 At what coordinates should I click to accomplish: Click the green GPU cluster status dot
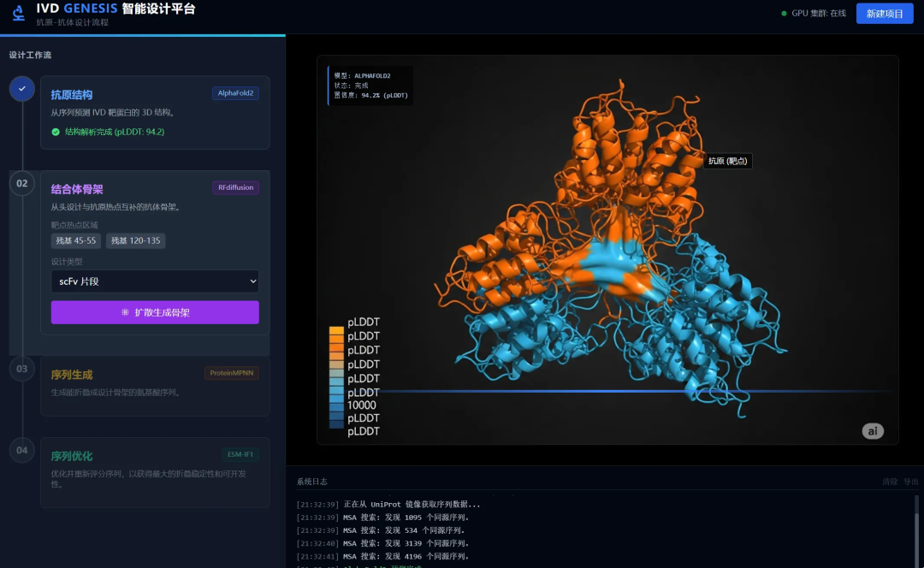coord(784,14)
